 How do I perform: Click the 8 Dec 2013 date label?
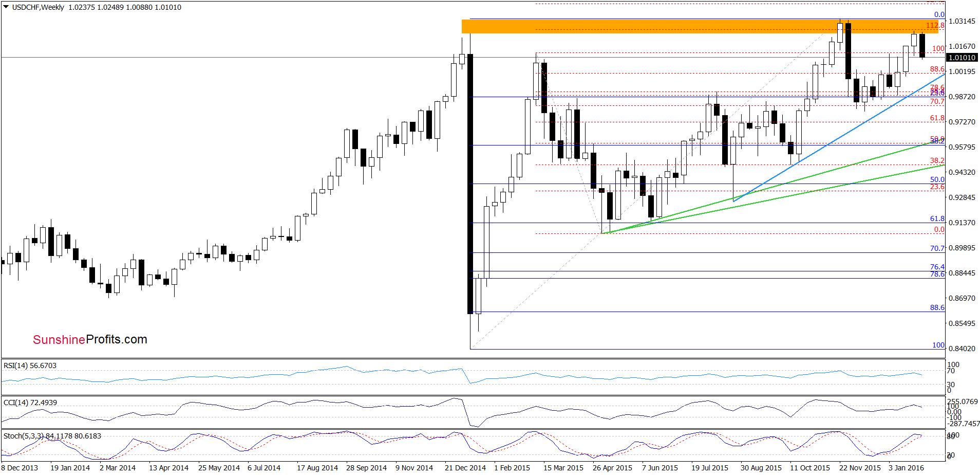(x=20, y=468)
